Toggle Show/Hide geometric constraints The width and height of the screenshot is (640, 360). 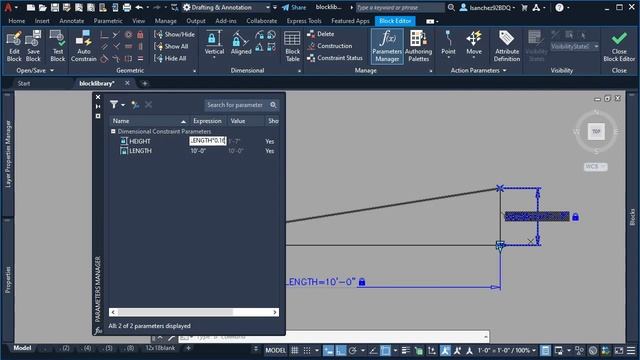pos(174,34)
